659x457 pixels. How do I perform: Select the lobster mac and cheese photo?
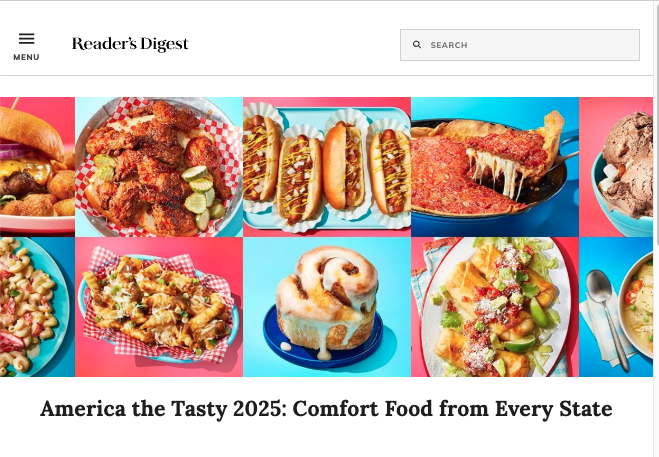pyautogui.click(x=37, y=307)
